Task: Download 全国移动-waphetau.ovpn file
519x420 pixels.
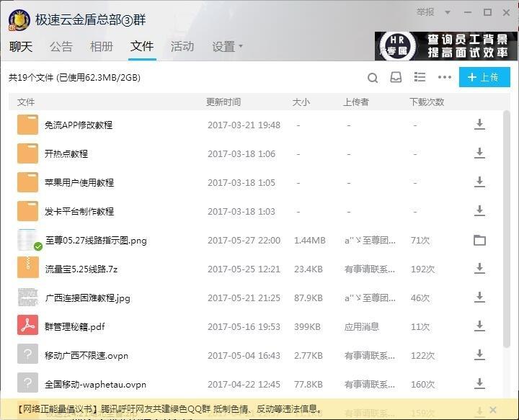Action: point(479,384)
